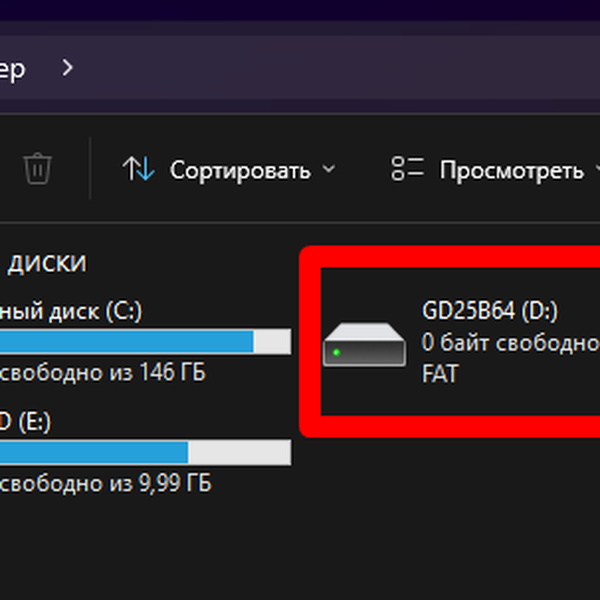Click the Sort up-down arrows icon
Screen dimensions: 600x600
(x=138, y=169)
